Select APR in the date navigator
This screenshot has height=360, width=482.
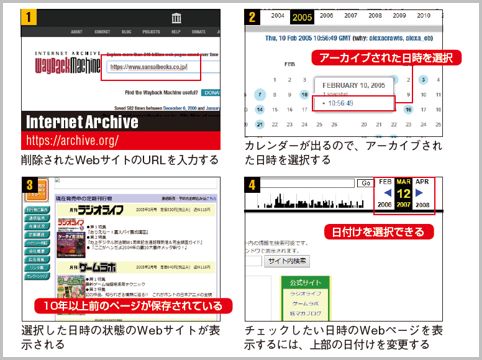(422, 182)
